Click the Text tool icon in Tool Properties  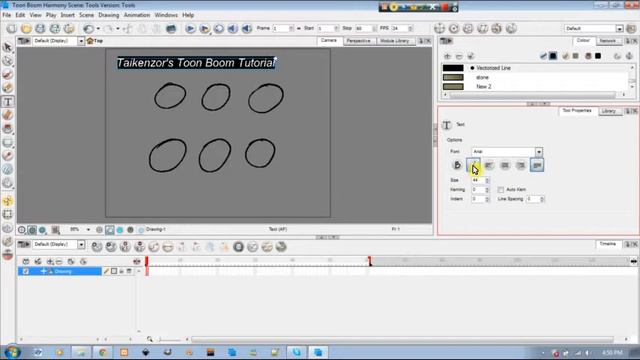[447, 125]
